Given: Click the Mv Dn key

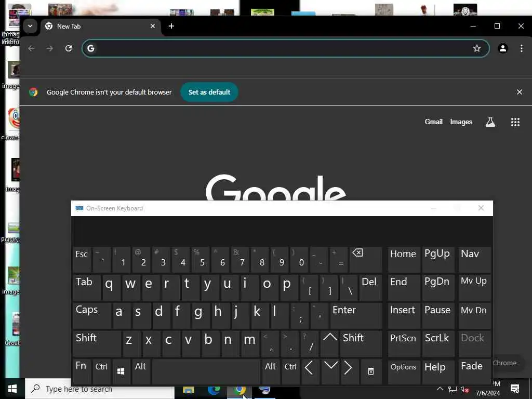Looking at the screenshot, I should pos(474,315).
